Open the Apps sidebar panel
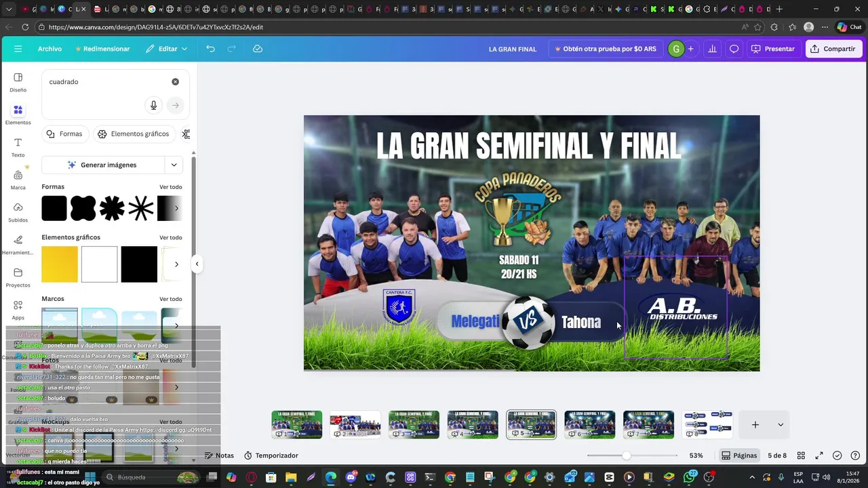The image size is (868, 488). click(18, 310)
